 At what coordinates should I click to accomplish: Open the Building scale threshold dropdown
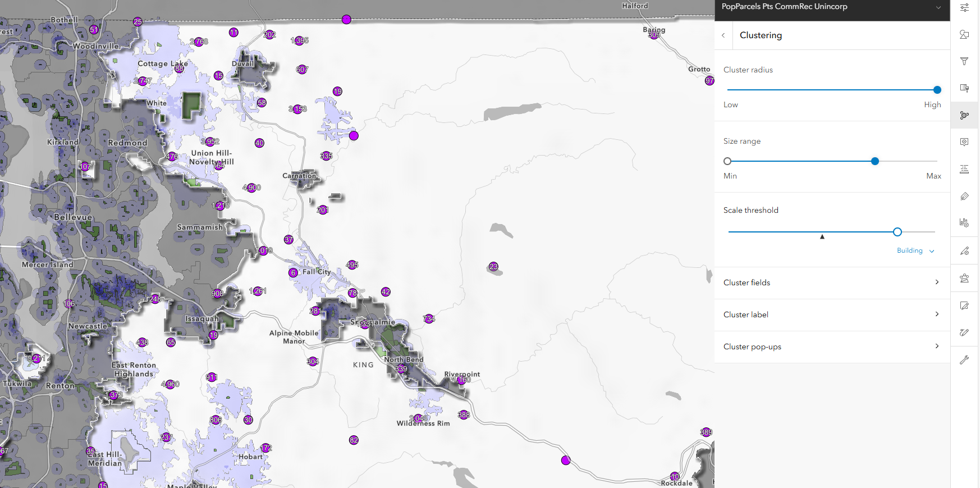[915, 250]
